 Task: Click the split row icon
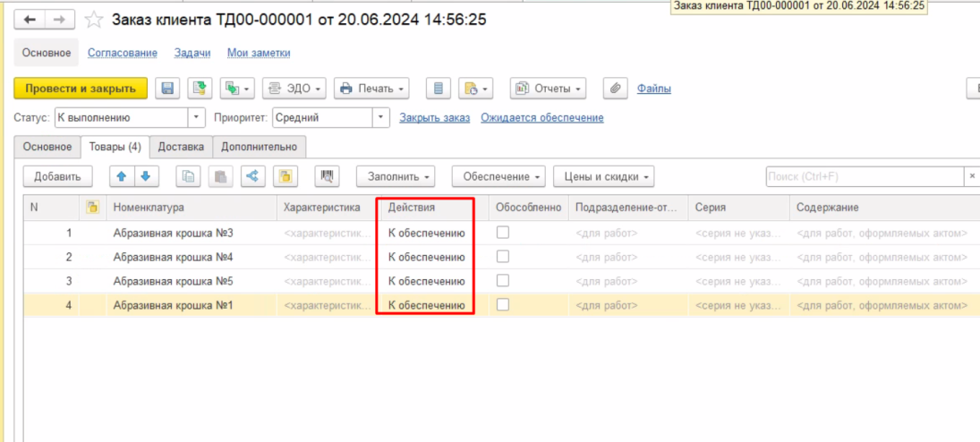point(251,177)
